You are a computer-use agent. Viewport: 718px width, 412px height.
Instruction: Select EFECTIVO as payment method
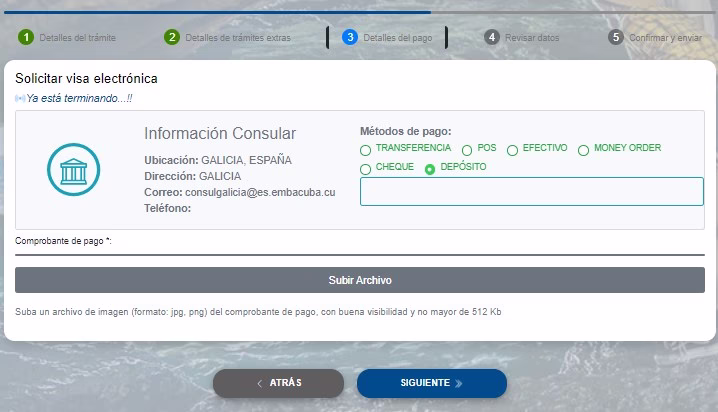tap(512, 150)
